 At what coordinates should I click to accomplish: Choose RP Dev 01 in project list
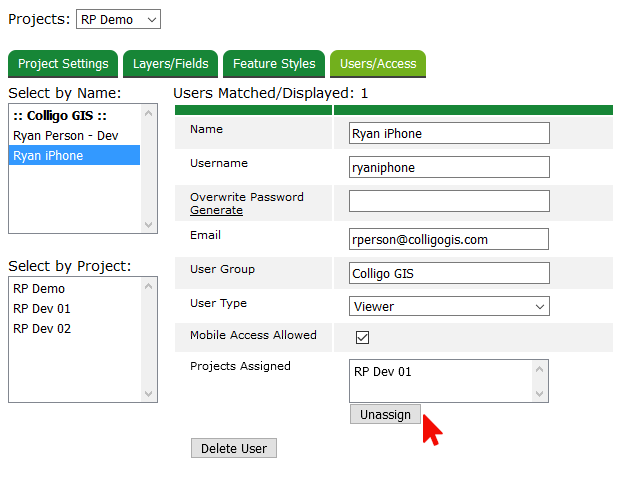coord(42,308)
